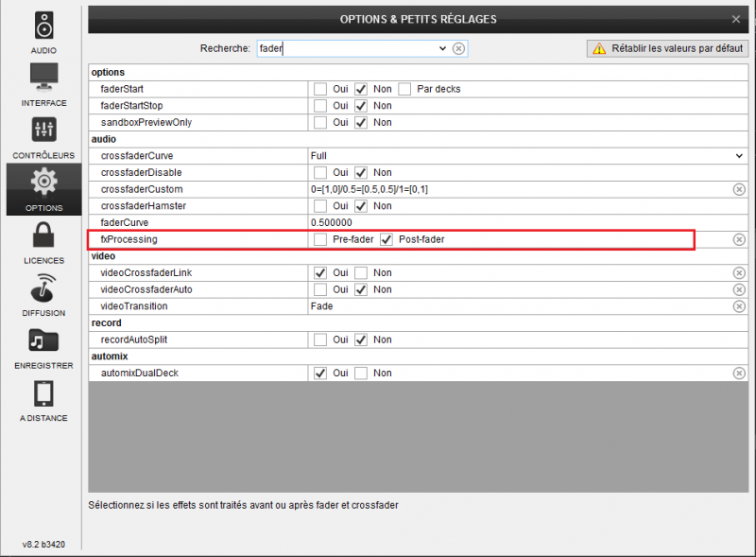Check Oui for recordAutoSplit

(320, 339)
